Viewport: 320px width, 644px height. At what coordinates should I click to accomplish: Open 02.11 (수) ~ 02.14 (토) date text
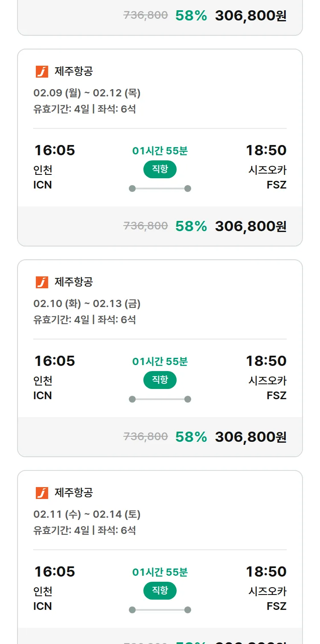[x=87, y=514]
